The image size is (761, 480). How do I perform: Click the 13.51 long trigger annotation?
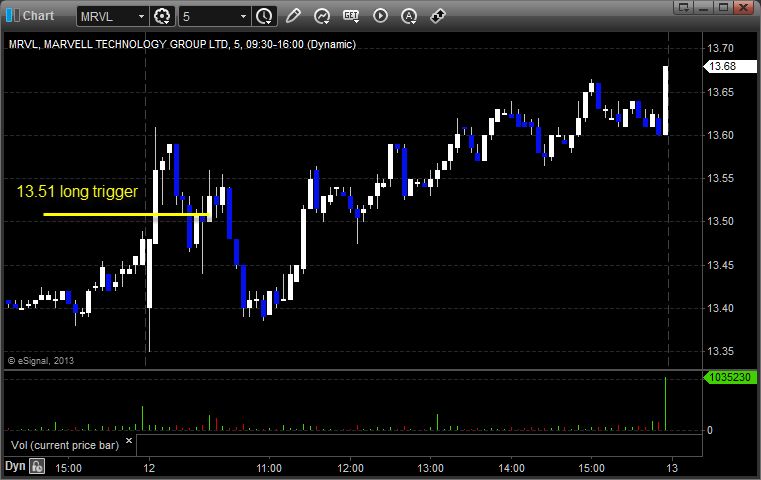pyautogui.click(x=77, y=191)
